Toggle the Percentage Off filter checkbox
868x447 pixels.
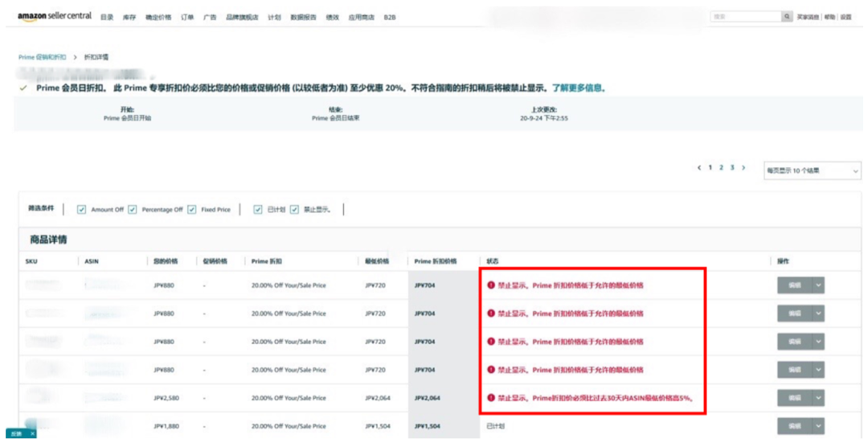pyautogui.click(x=133, y=209)
